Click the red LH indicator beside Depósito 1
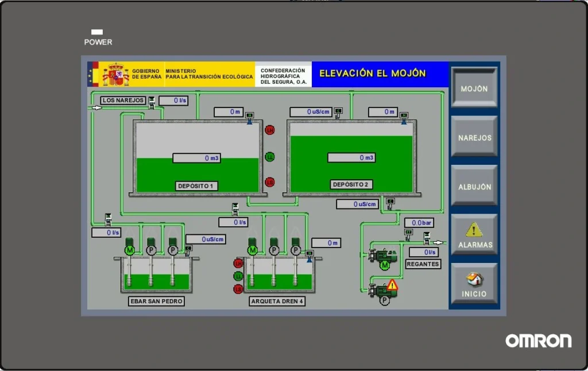588x371 pixels. tap(269, 130)
